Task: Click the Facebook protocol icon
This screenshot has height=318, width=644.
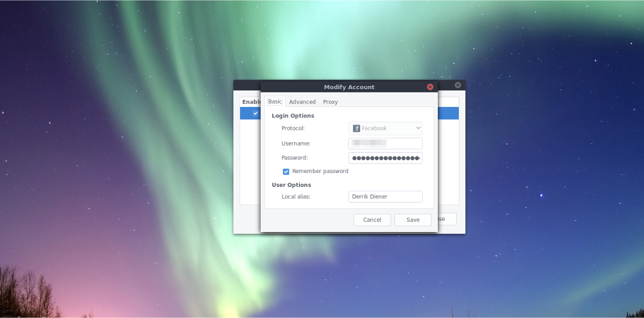Action: [x=355, y=128]
